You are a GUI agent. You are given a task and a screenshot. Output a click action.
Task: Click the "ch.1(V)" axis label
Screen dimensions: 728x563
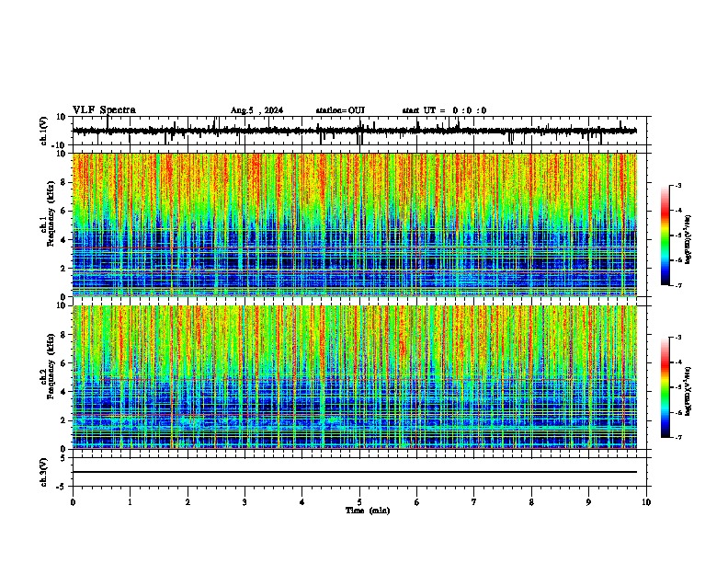point(44,131)
